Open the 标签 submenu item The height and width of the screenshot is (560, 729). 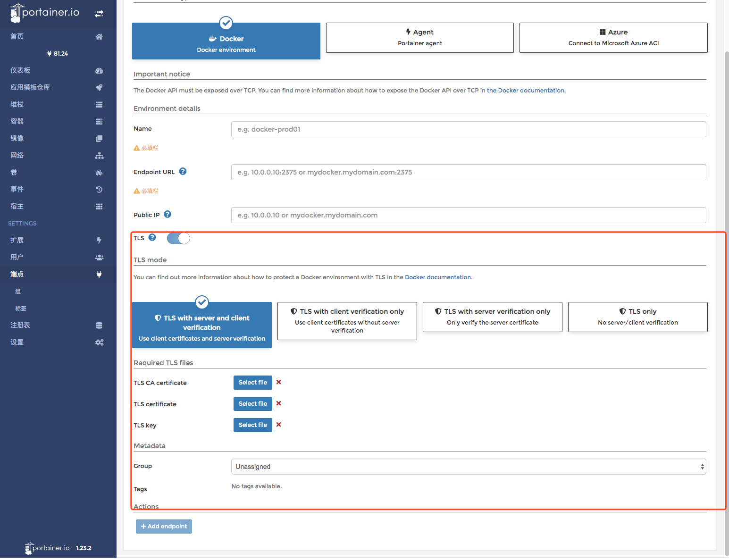(x=21, y=309)
